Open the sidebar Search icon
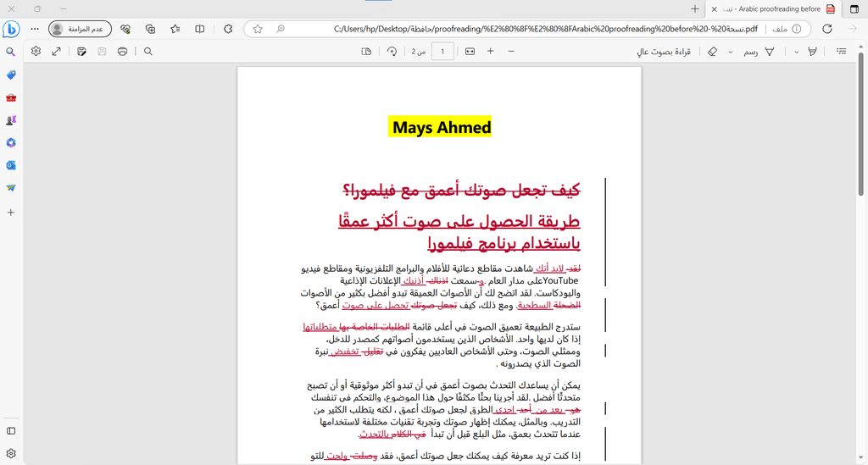This screenshot has width=868, height=465. point(10,52)
